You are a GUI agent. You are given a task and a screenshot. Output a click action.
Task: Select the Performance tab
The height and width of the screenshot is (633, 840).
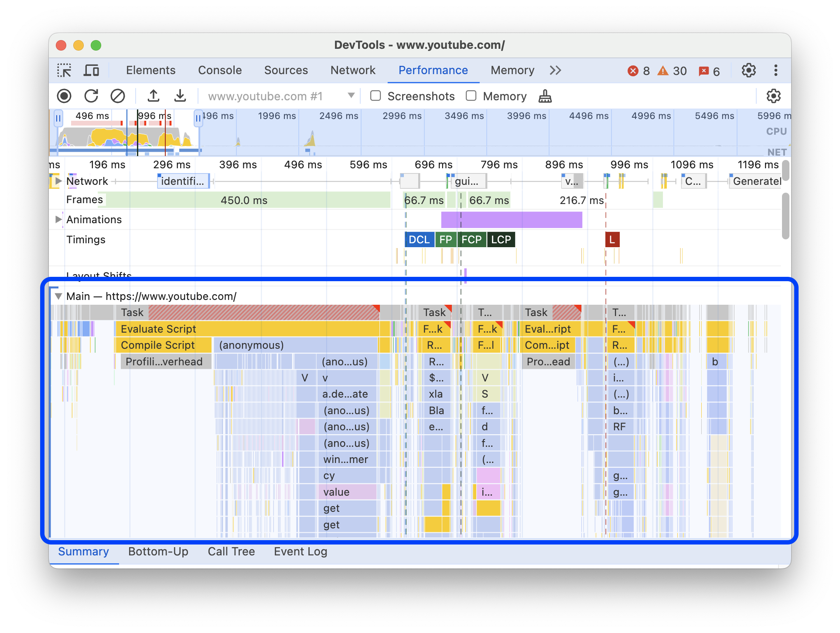[x=433, y=70]
